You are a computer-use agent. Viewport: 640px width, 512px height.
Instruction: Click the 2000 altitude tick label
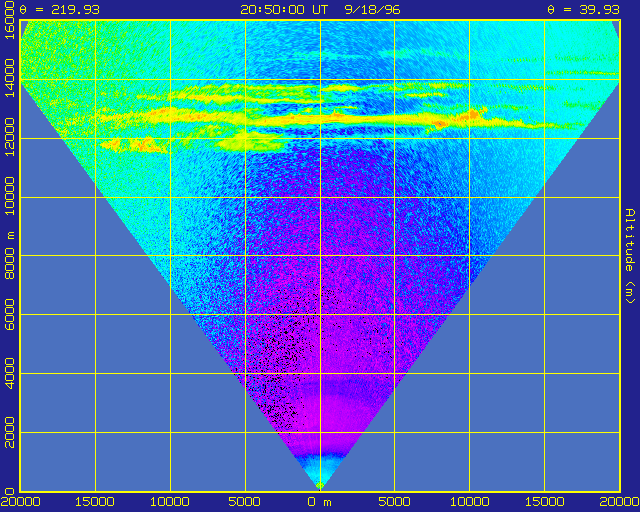9,432
